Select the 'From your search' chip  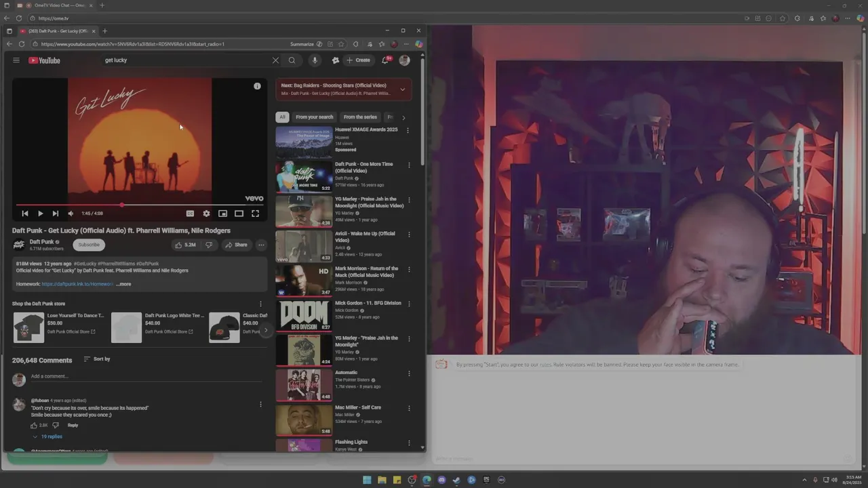pyautogui.click(x=315, y=117)
